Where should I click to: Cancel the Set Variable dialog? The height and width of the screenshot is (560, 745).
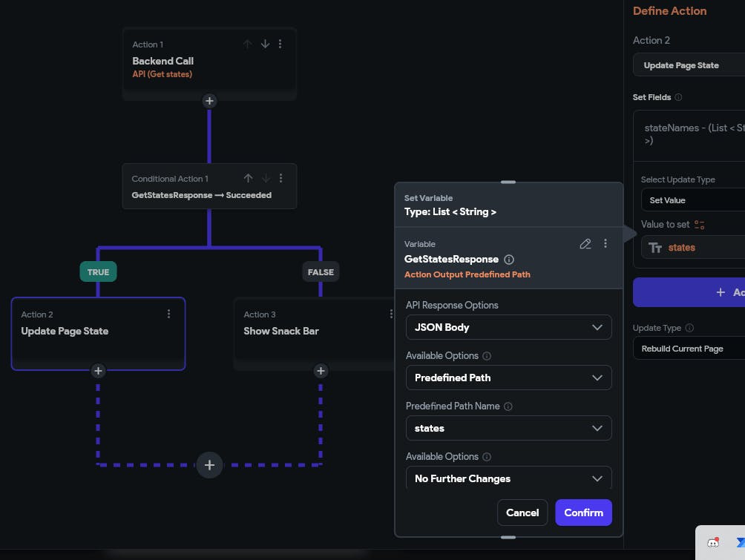(x=522, y=513)
